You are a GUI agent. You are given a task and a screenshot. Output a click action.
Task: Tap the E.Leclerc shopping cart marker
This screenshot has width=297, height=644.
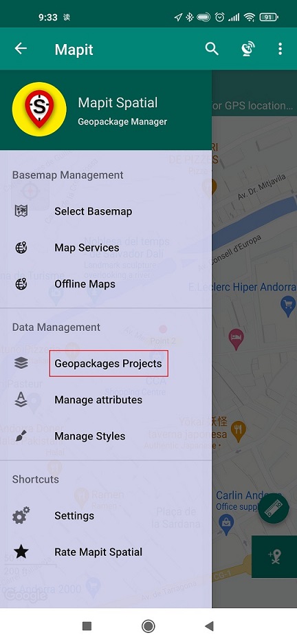(x=288, y=306)
